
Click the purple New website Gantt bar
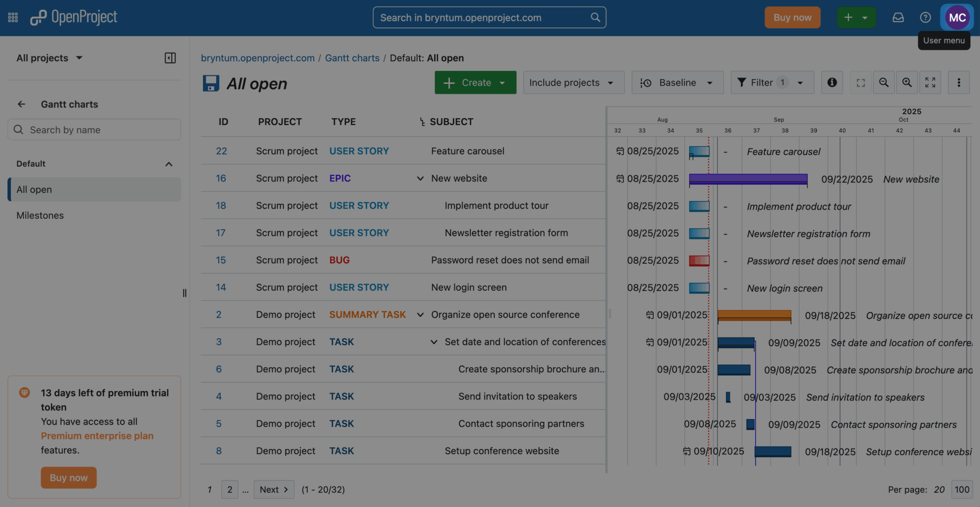pyautogui.click(x=748, y=179)
